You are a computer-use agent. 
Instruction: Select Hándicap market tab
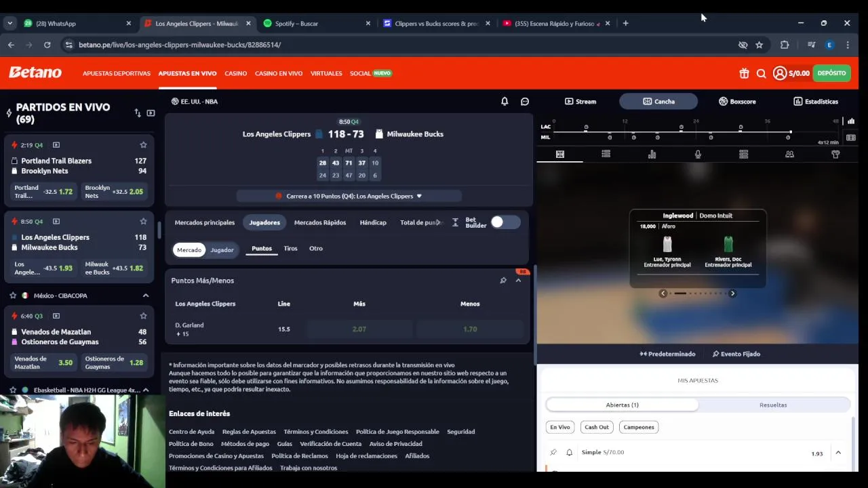tap(373, 222)
